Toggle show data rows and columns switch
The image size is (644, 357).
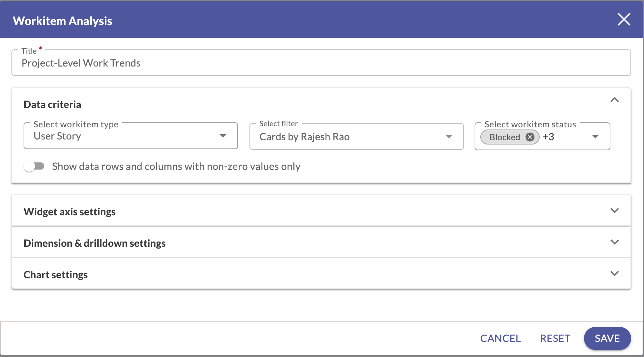35,166
